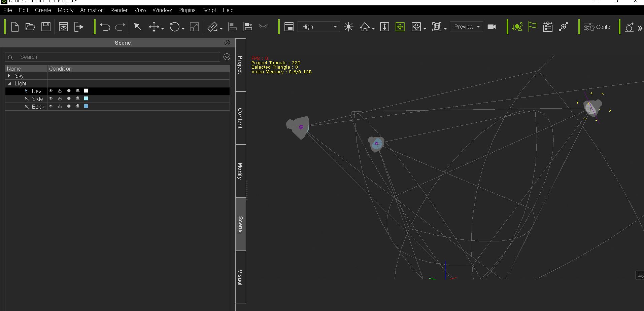The width and height of the screenshot is (644, 311).
Task: Open the Home view dropdown arrow
Action: click(373, 29)
